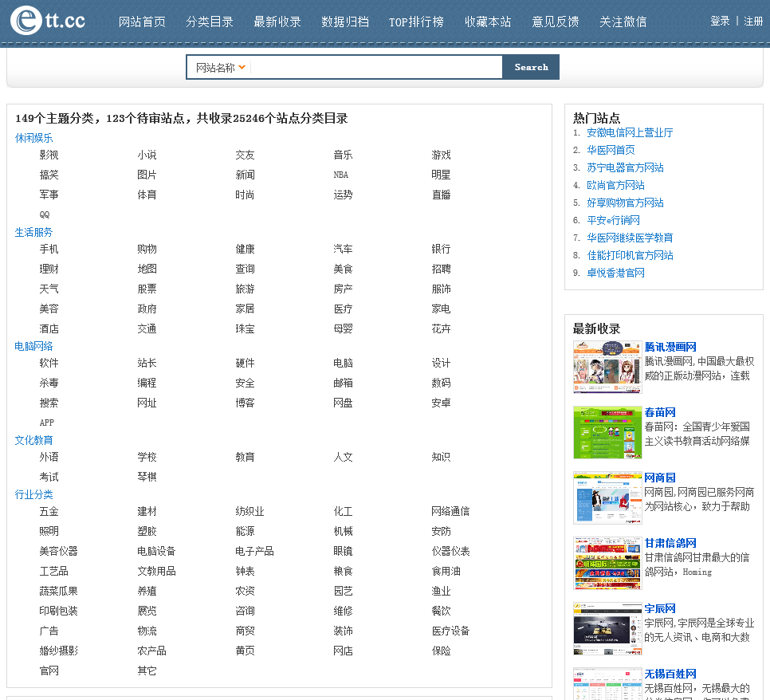770x700 pixels.
Task: Open the 电子产品 subcategory
Action: pyautogui.click(x=254, y=551)
